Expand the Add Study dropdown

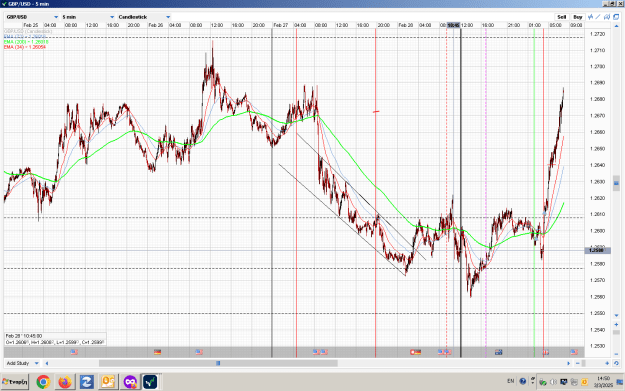(x=22, y=363)
